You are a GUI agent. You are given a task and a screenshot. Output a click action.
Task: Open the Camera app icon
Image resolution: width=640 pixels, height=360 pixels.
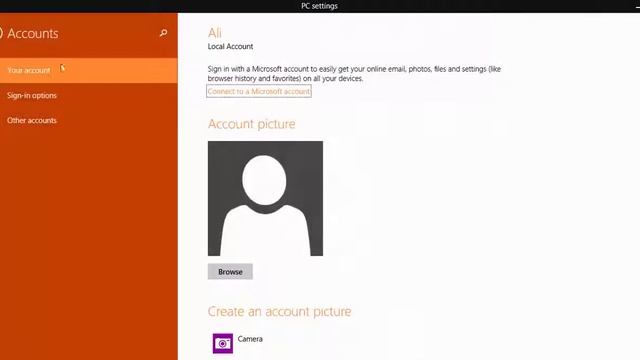pyautogui.click(x=223, y=343)
